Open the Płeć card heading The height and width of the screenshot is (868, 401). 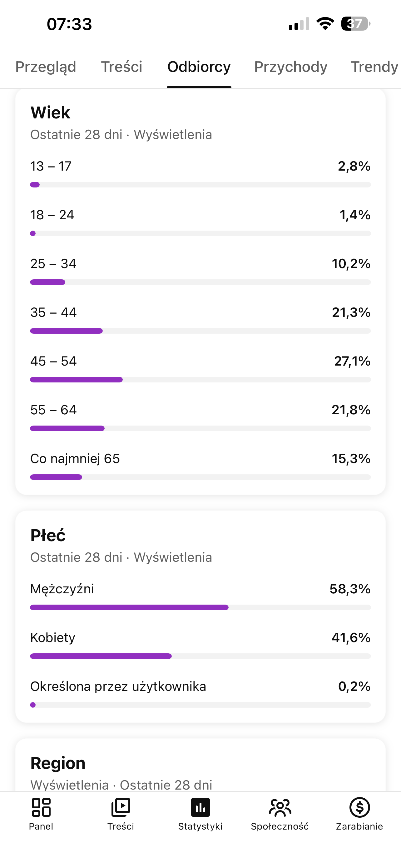pos(48,535)
